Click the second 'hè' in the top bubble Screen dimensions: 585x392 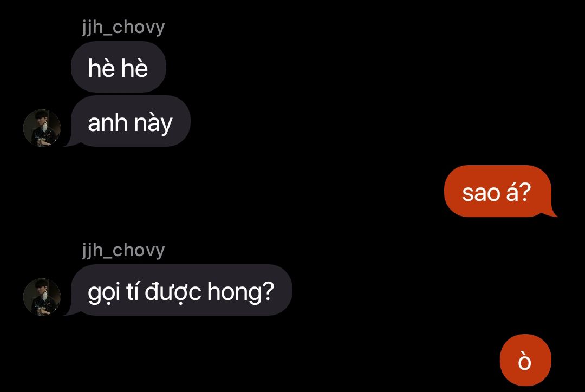pos(134,68)
